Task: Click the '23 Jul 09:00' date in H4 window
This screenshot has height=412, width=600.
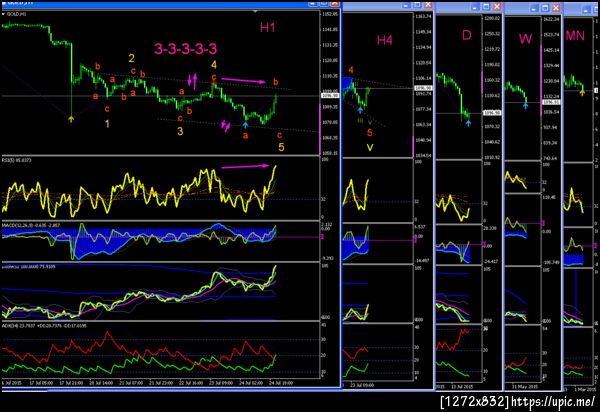Action: (362, 385)
